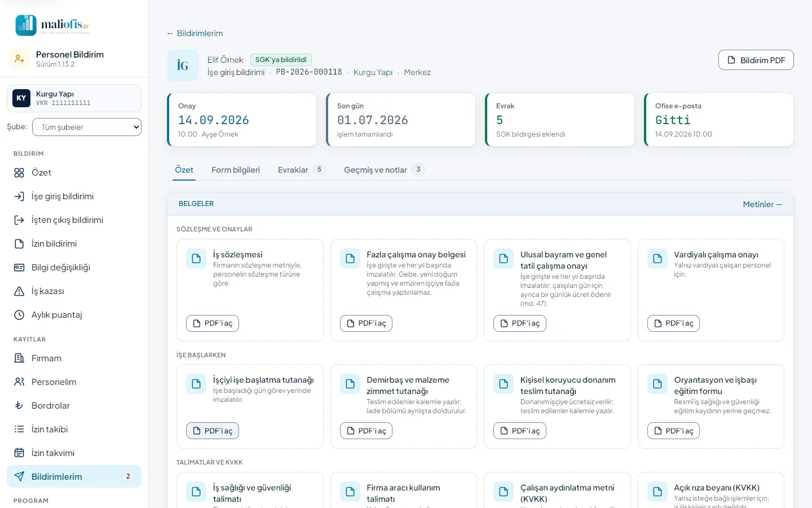The height and width of the screenshot is (508, 812).
Task: Click the Personelim people icon
Action: (x=19, y=382)
